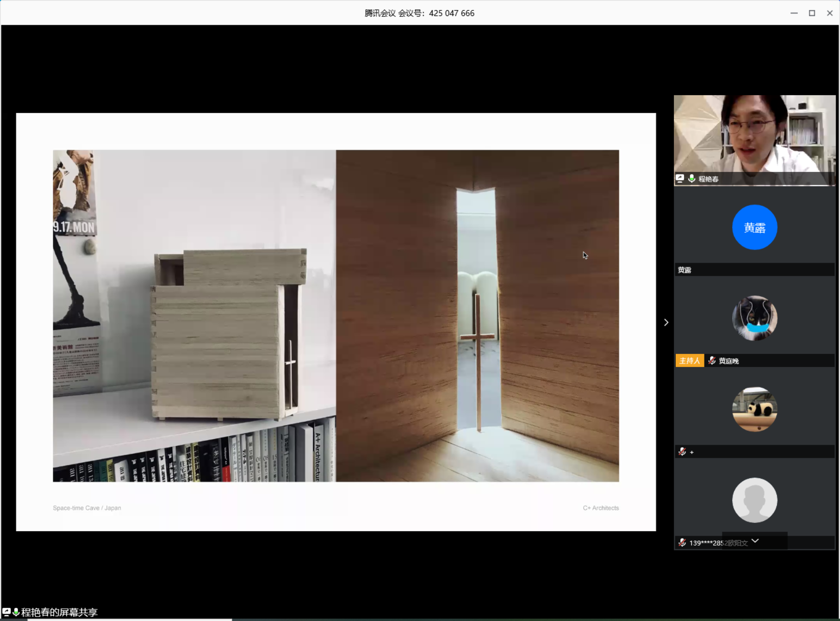Click 程艳春's green microphone icon on video tile
The width and height of the screenshot is (840, 621).
point(691,179)
